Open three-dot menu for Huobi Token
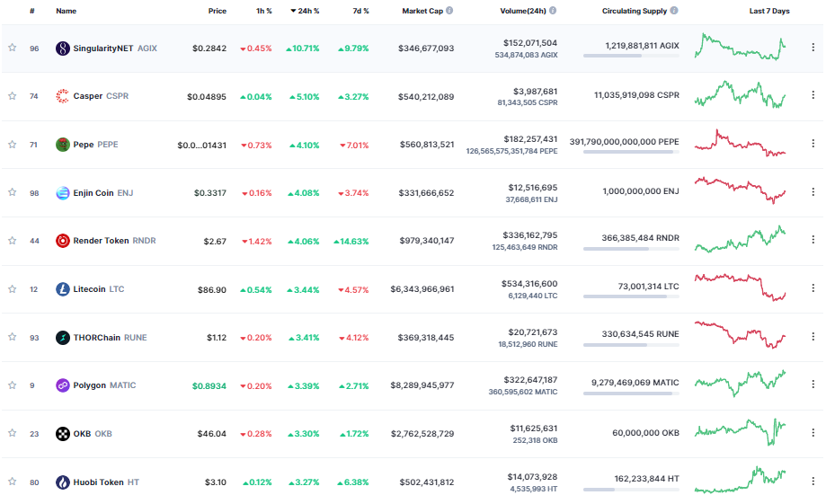 [x=813, y=482]
